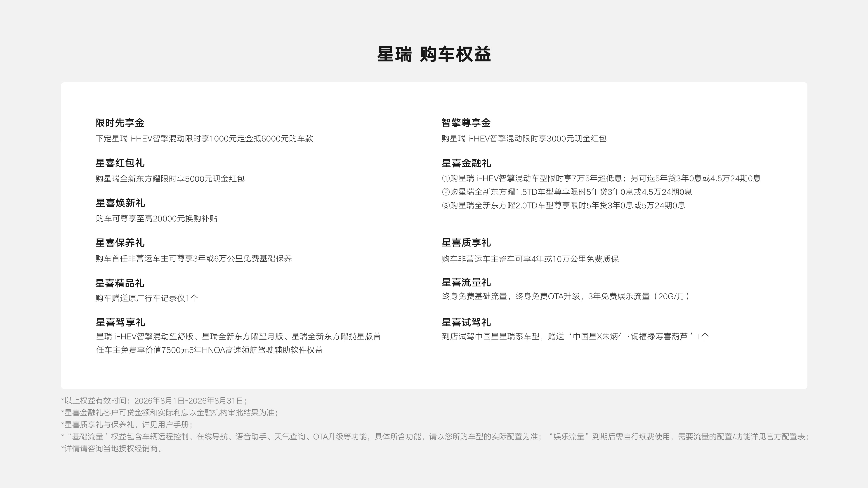Click the text about 铜福禄寿喜葫芦 test-drive gift
Screen dimensions: 868x488
pyautogui.click(x=575, y=336)
